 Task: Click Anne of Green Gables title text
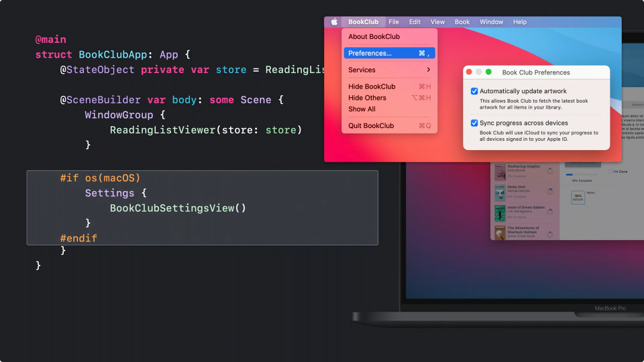coord(526,207)
